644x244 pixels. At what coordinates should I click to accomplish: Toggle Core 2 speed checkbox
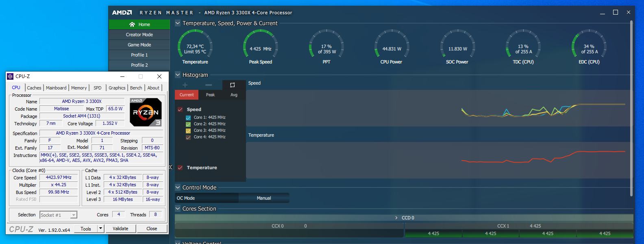[188, 124]
